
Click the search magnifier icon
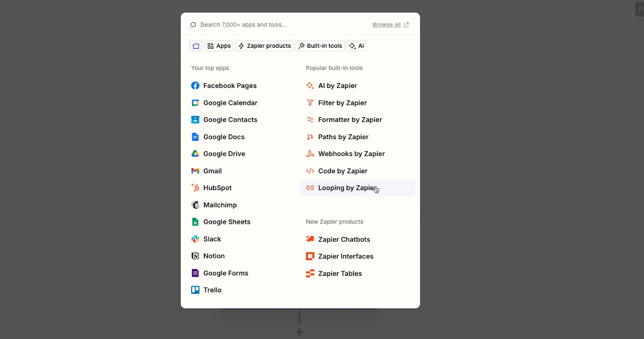tap(193, 25)
